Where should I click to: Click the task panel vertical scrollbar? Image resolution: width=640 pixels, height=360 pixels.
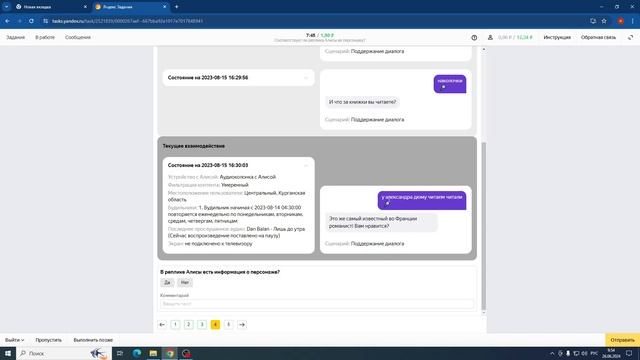click(484, 226)
